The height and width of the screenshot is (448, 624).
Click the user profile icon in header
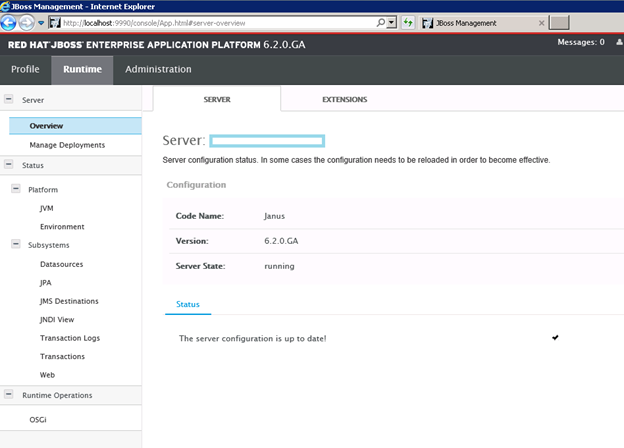pos(619,42)
